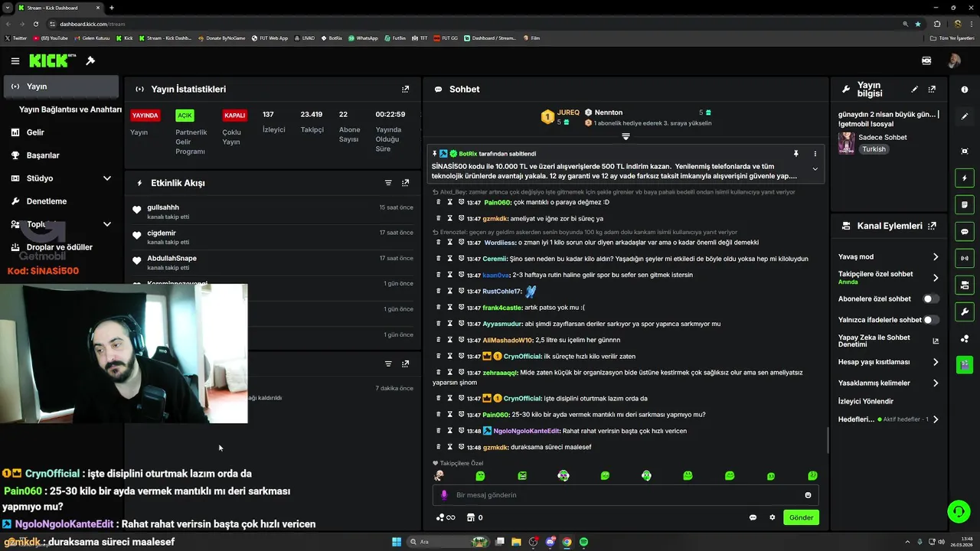Open user gullsahhh in activity feed
This screenshot has width=980, height=551.
(x=163, y=207)
